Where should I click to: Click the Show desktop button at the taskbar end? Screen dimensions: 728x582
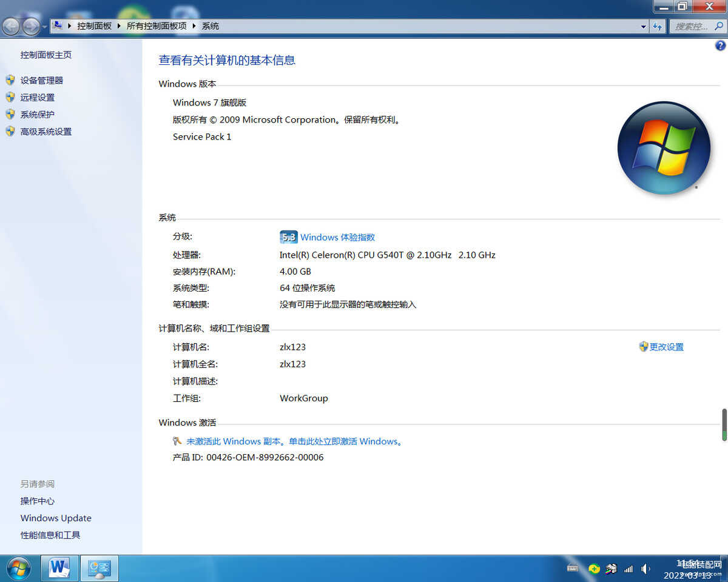coord(724,569)
